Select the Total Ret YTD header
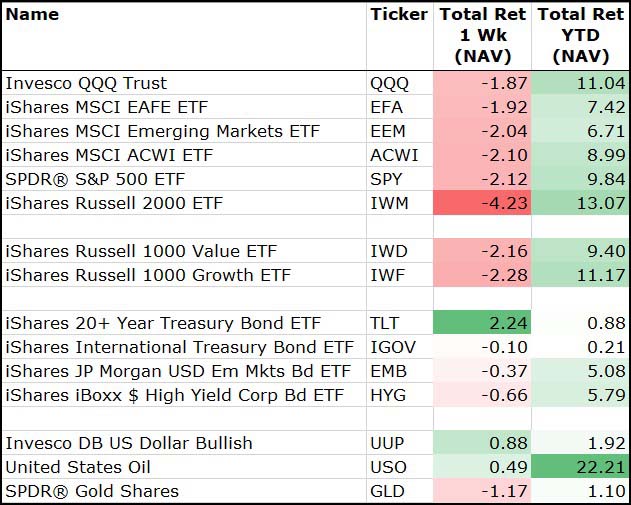The image size is (631, 505). [580, 35]
